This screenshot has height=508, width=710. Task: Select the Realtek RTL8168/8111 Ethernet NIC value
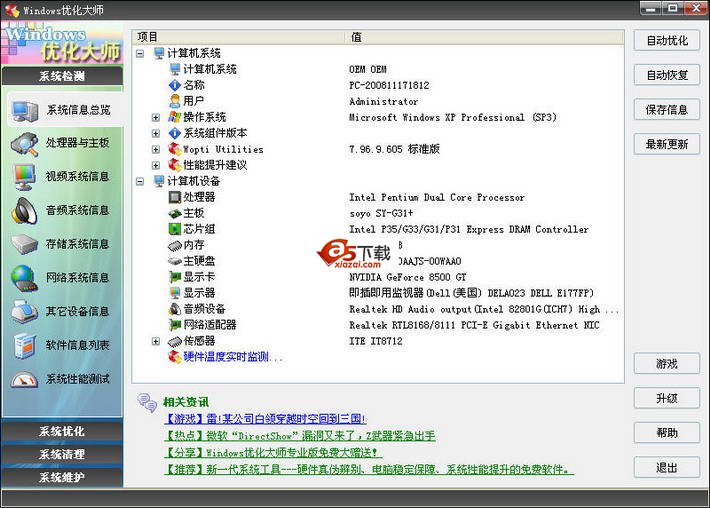pos(474,325)
